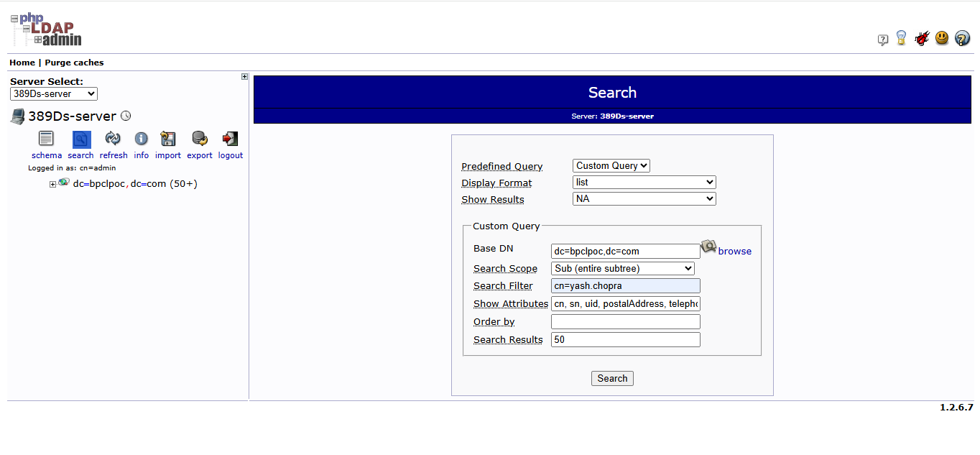The image size is (980, 455).
Task: Click the version number 1.2.6.7
Action: (x=956, y=408)
